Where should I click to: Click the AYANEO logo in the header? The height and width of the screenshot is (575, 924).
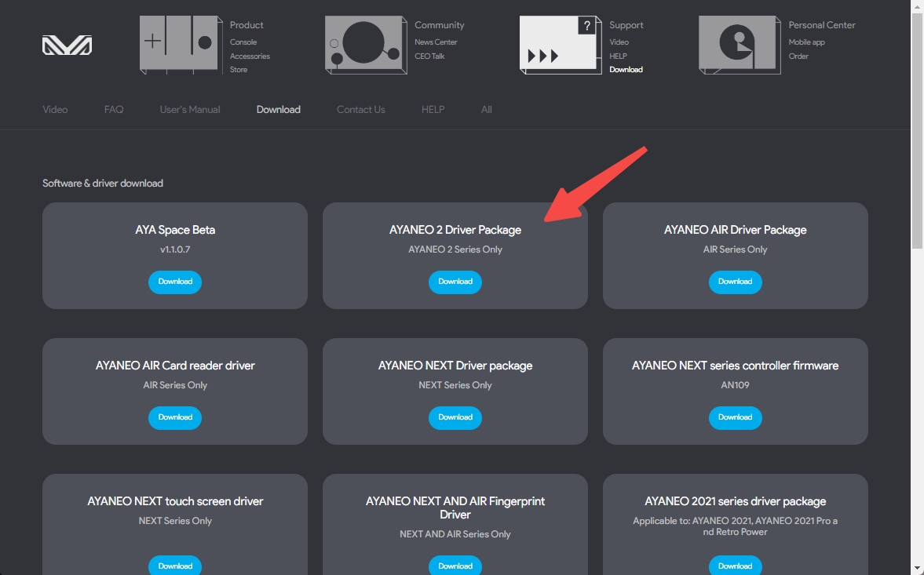(68, 45)
